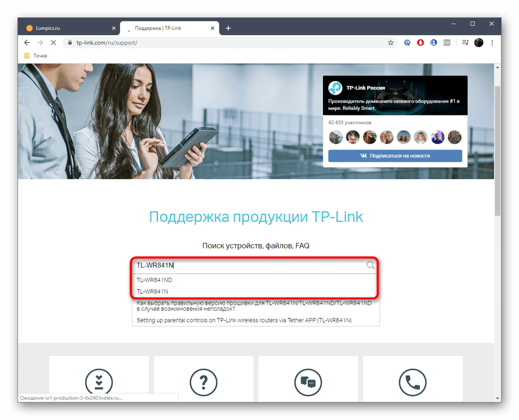Open the Chrome three-dot menu
519x420 pixels.
tap(492, 43)
